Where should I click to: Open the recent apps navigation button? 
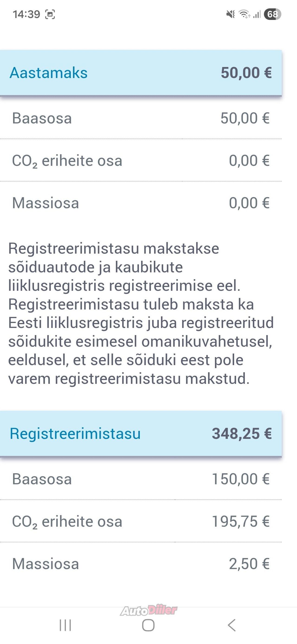65,625
